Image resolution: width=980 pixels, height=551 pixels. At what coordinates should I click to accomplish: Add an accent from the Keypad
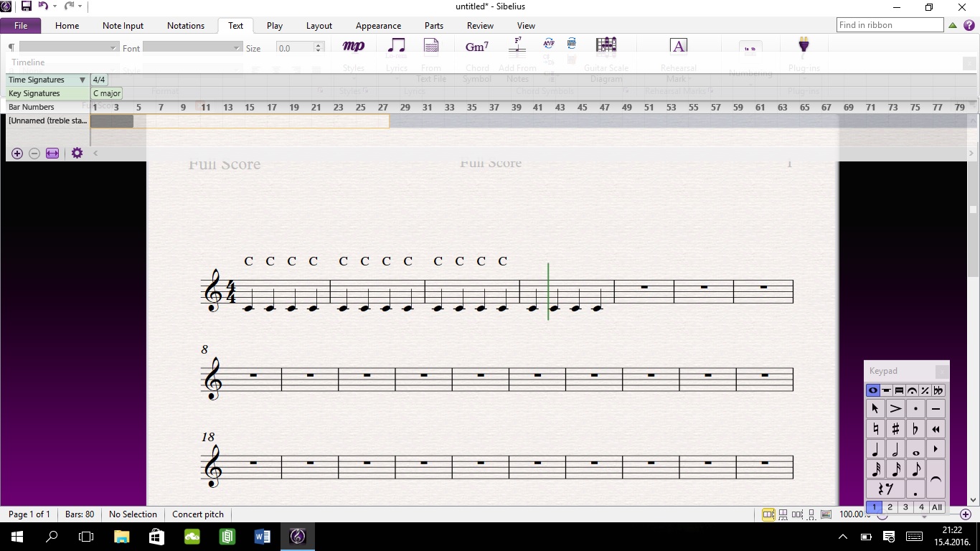pos(895,409)
